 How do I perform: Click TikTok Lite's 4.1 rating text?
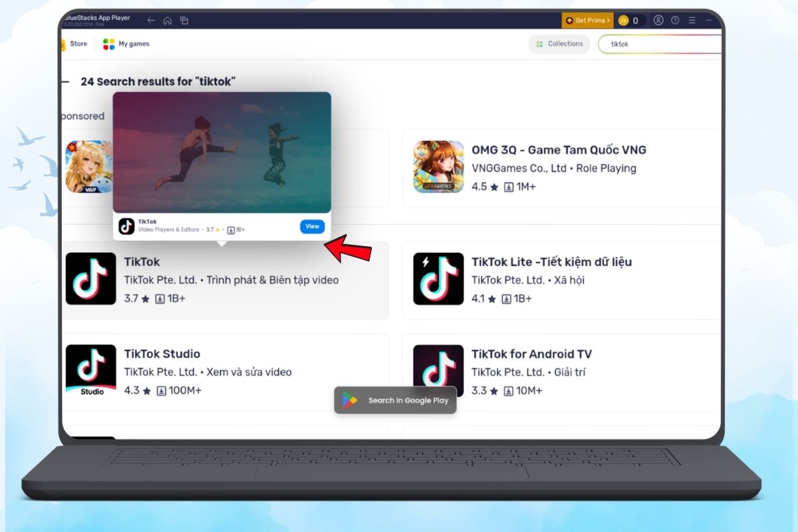click(x=479, y=299)
